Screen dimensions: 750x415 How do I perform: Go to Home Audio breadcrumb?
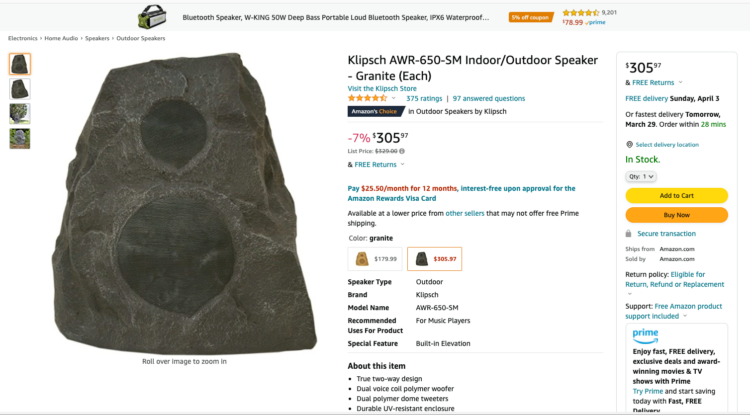(x=61, y=38)
